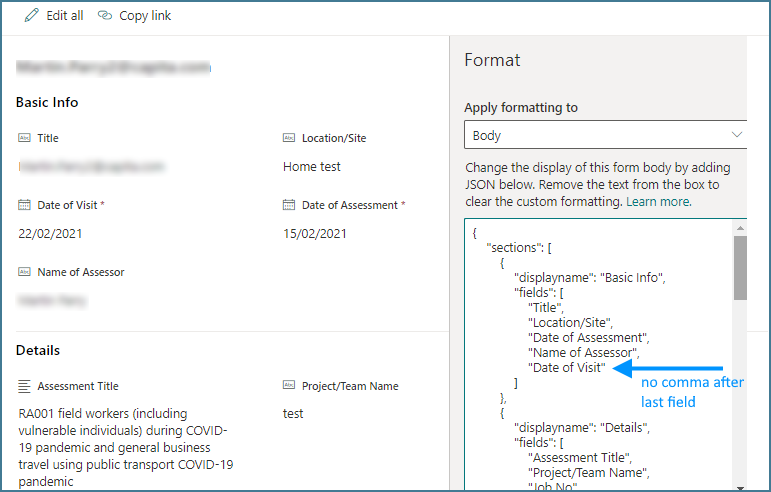
Task: Click the "displayname": "Details" JSON line
Action: (582, 428)
